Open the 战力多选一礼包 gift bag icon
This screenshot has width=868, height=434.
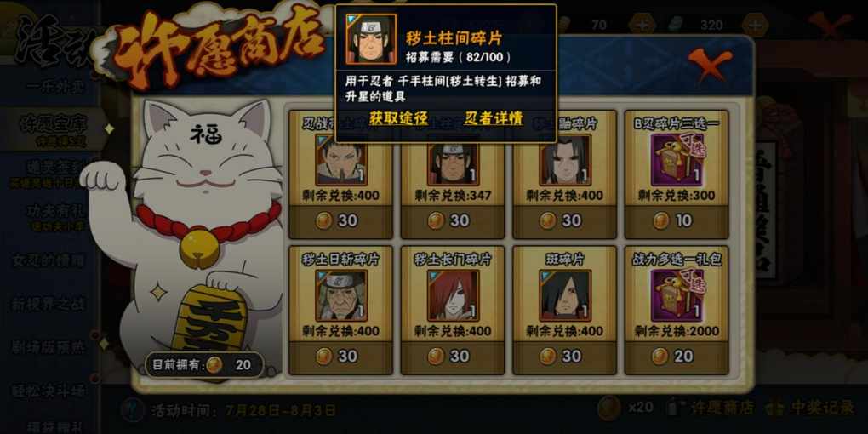click(677, 295)
